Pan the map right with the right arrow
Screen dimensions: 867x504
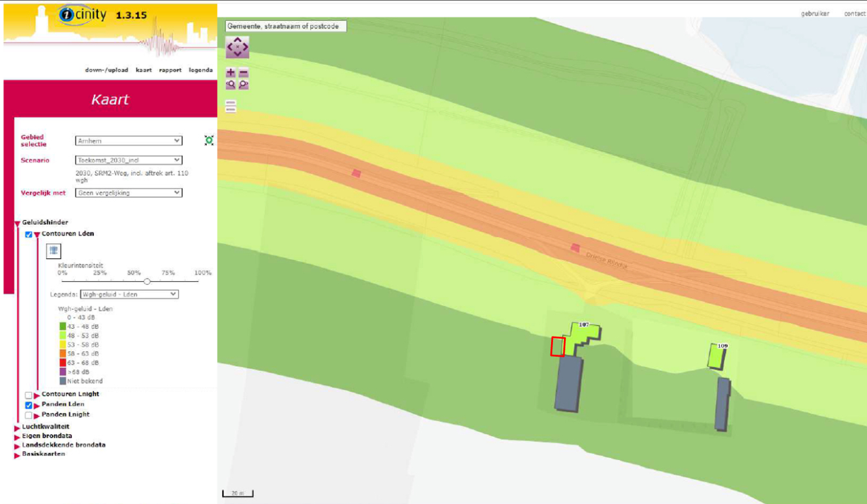[x=245, y=48]
